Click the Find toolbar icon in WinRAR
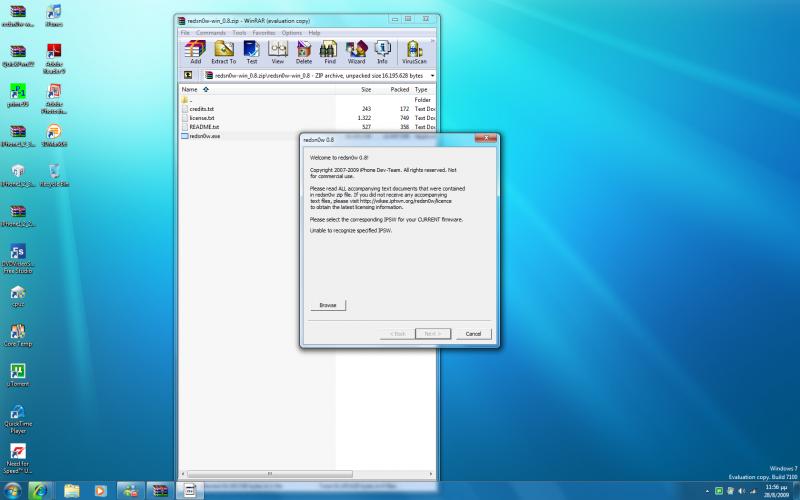The image size is (800, 500). [330, 53]
